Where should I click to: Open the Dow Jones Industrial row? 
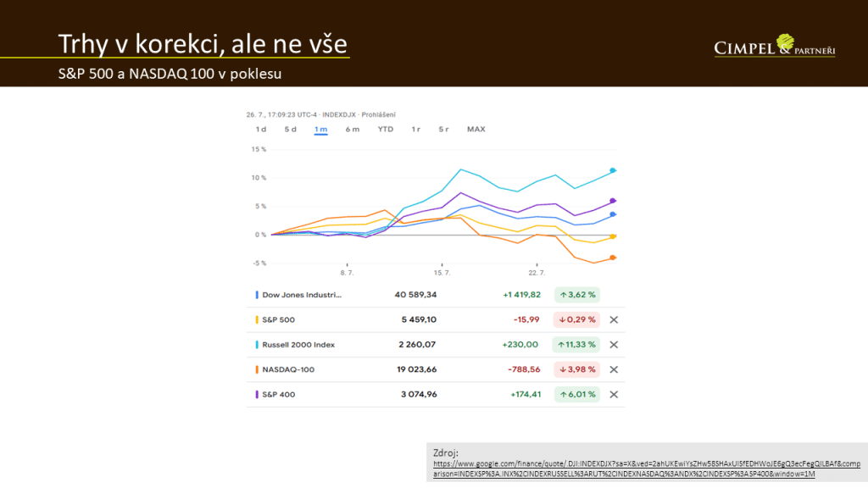coord(301,295)
